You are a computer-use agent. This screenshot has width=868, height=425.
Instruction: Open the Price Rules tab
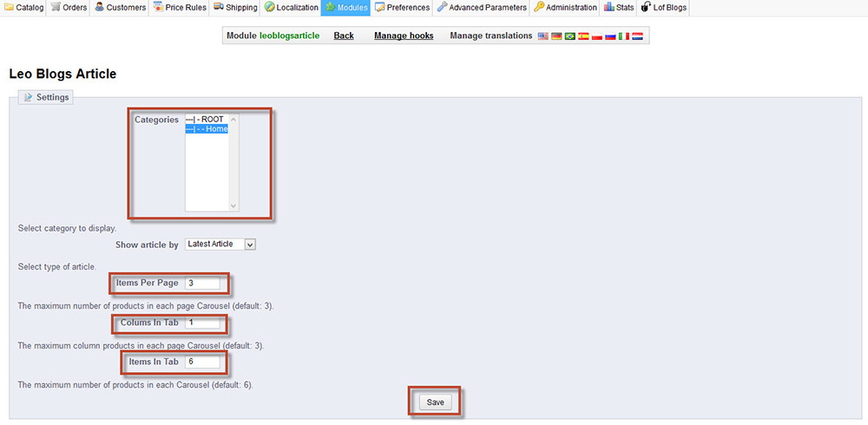click(180, 8)
